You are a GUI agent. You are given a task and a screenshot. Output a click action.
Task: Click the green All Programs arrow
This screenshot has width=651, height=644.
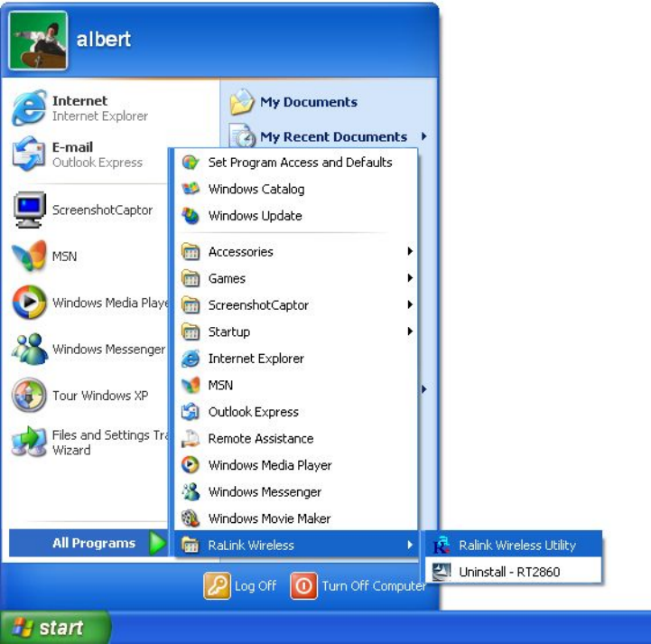[157, 543]
